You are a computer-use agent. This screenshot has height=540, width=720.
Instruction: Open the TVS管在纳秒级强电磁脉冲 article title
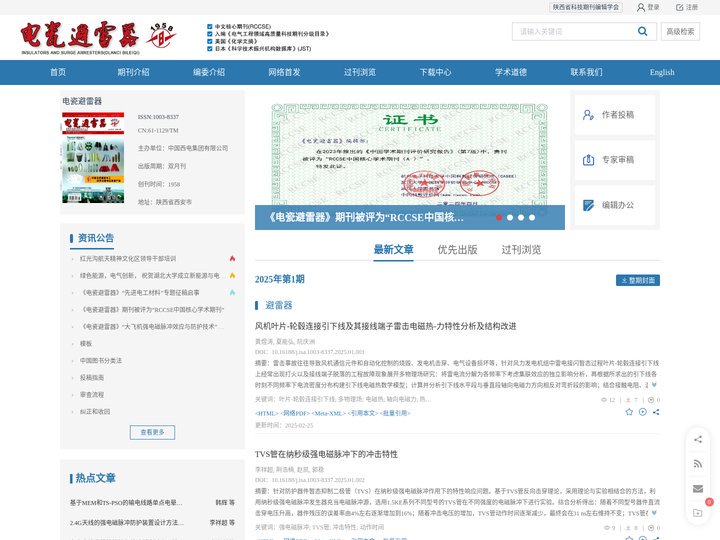click(x=326, y=454)
